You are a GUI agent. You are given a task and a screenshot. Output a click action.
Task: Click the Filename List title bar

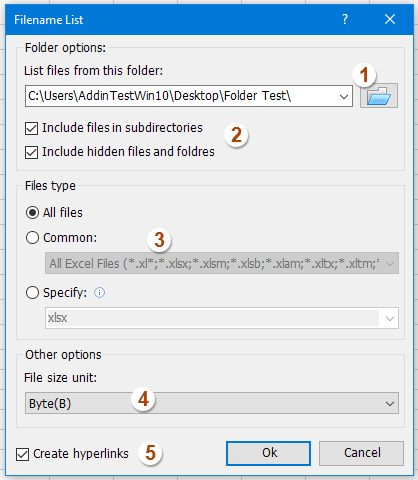pyautogui.click(x=172, y=20)
